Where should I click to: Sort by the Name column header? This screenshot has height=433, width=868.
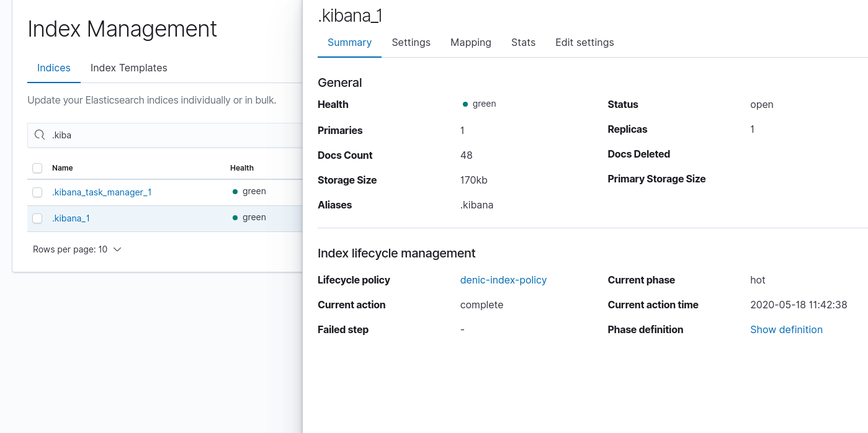pos(63,168)
